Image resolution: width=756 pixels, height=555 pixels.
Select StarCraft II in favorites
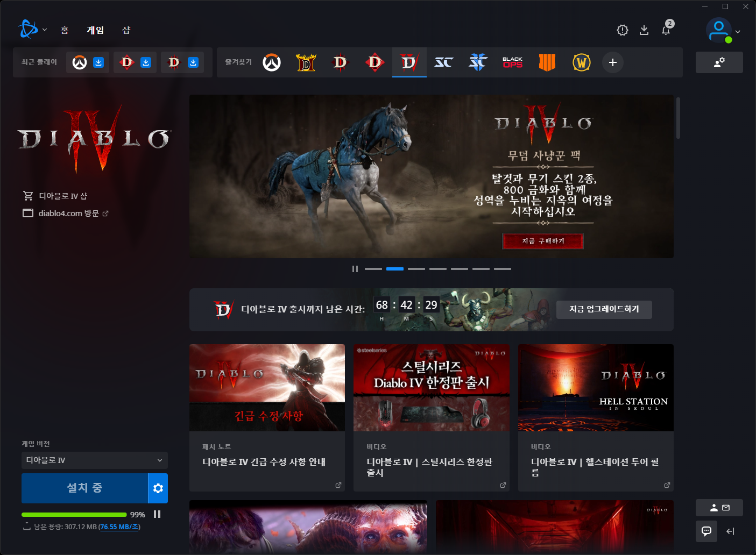click(478, 62)
